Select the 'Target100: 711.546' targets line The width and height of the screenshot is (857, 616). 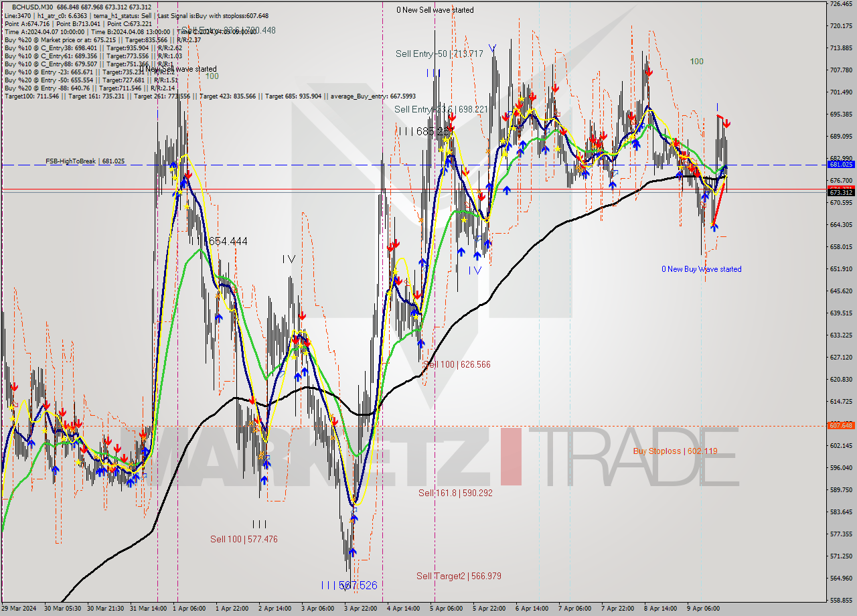point(210,96)
